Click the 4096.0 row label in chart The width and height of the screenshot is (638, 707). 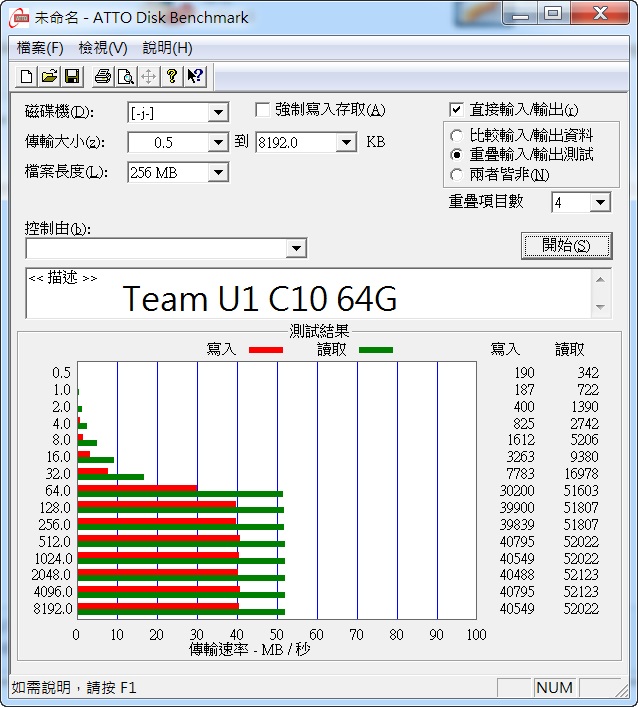click(53, 592)
